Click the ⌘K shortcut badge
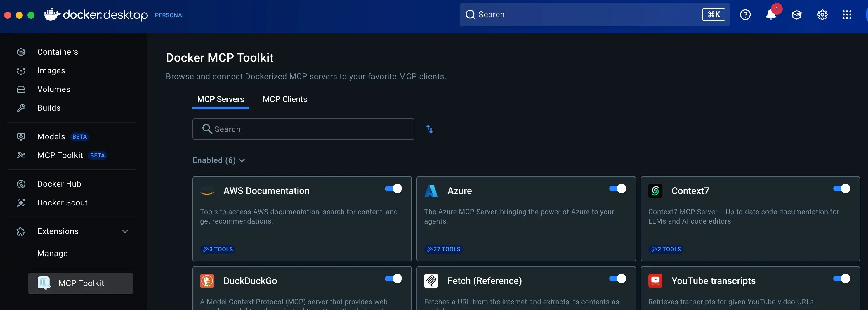This screenshot has width=868, height=310. (714, 15)
